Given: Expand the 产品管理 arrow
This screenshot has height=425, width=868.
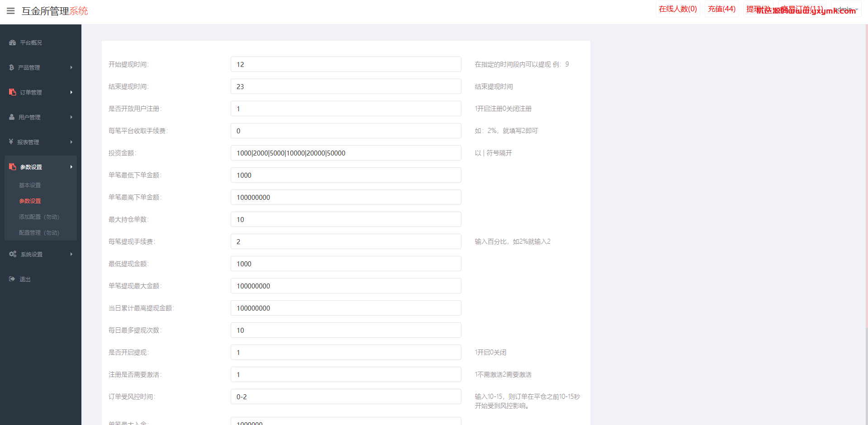Looking at the screenshot, I should pyautogui.click(x=71, y=67).
